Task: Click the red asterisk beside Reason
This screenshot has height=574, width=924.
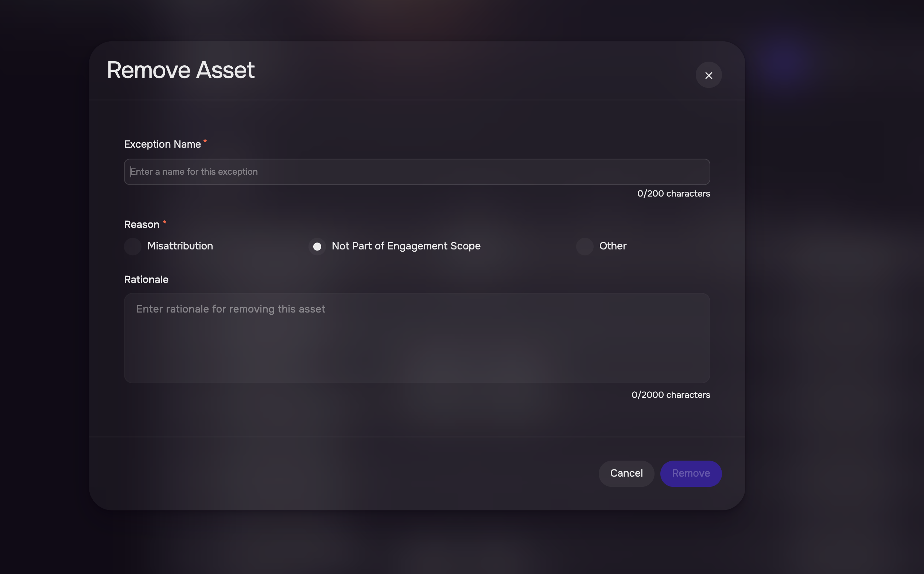Action: click(164, 222)
